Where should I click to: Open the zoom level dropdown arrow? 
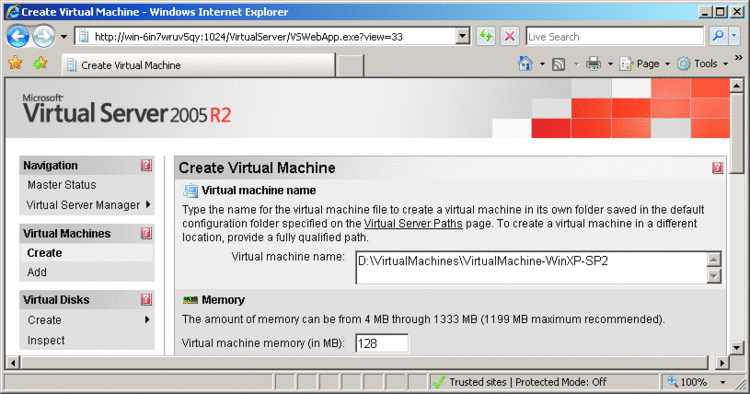723,382
